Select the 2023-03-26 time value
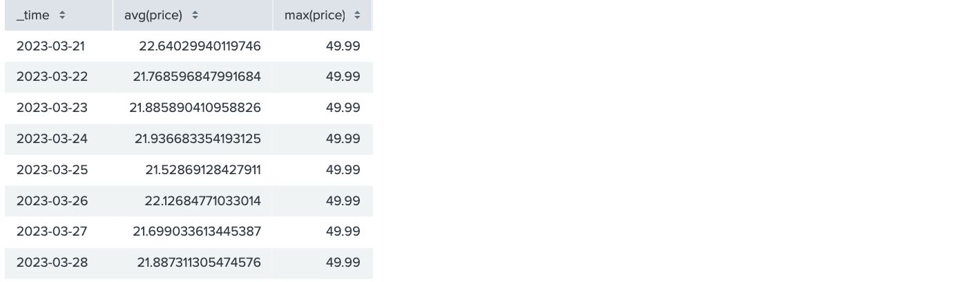Image resolution: width=980 pixels, height=282 pixels. tap(52, 201)
